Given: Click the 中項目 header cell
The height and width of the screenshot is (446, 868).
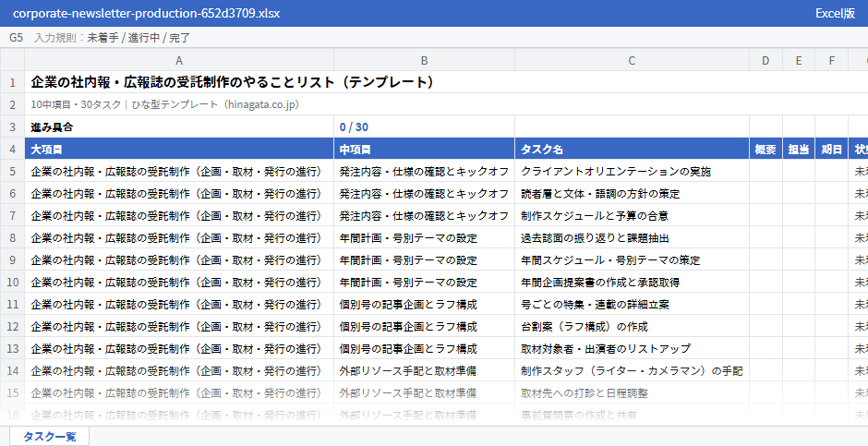Looking at the screenshot, I should tap(424, 149).
